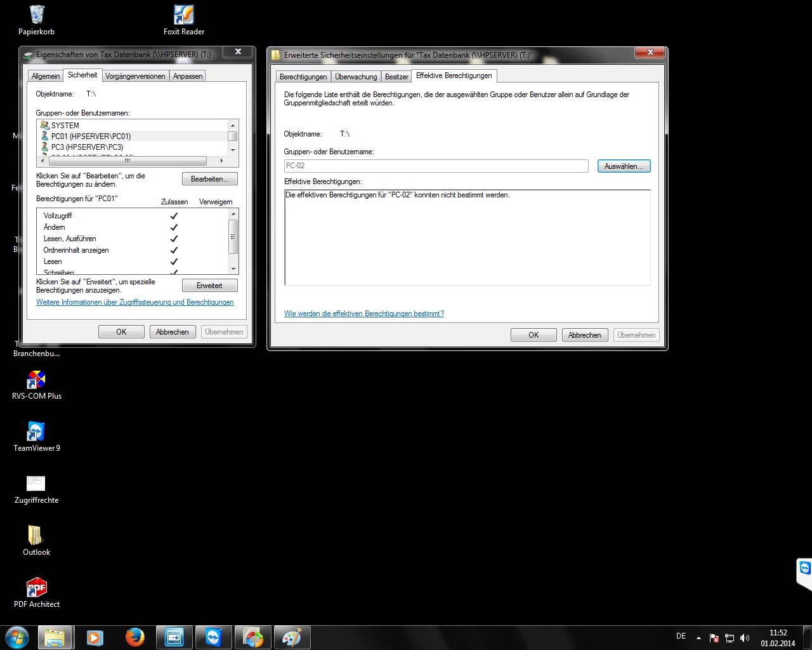812x650 pixels.
Task: Select the Zugriffrechte desktop file
Action: pyautogui.click(x=37, y=489)
